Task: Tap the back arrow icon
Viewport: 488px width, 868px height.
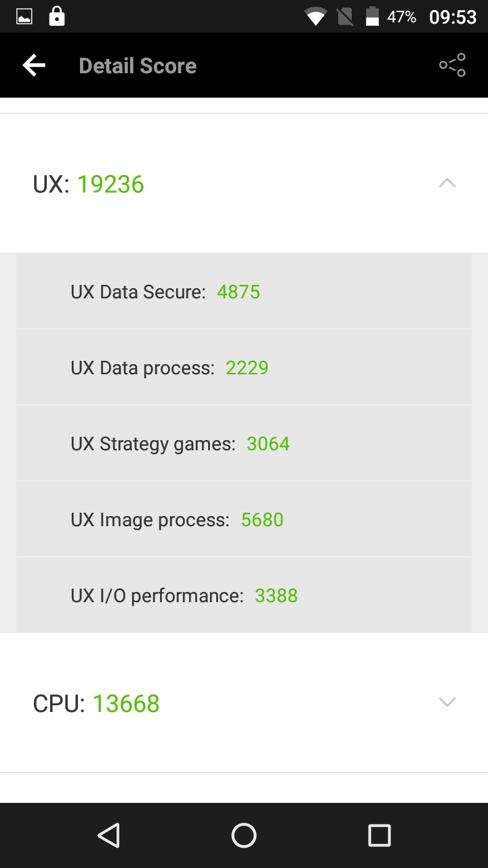Action: (34, 66)
